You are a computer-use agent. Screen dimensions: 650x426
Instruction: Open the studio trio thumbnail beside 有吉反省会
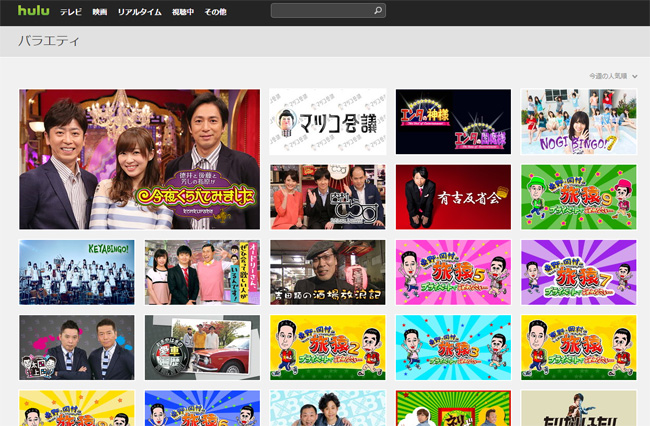pyautogui.click(x=327, y=197)
